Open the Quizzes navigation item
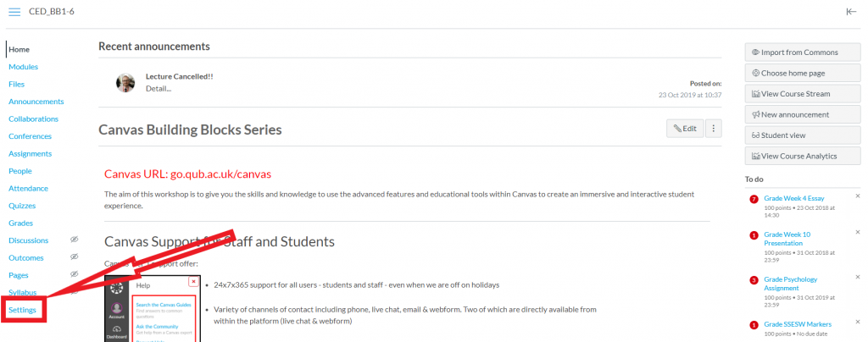Screen dimensions: 868x342 [x=23, y=206]
